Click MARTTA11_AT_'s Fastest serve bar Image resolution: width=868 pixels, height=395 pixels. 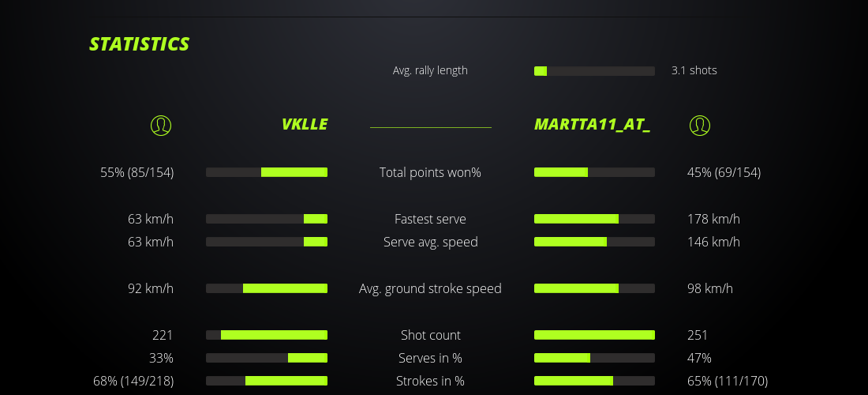594,219
